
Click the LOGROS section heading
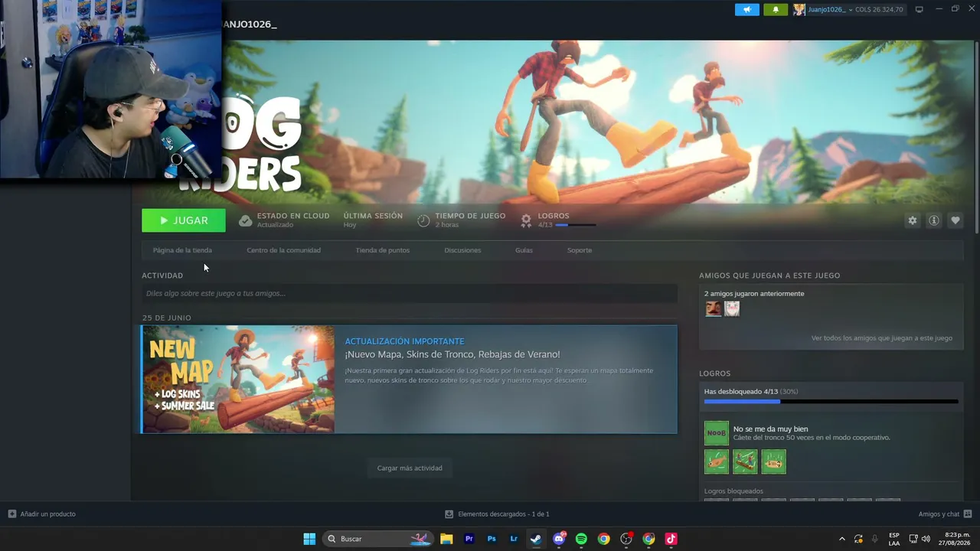point(715,373)
